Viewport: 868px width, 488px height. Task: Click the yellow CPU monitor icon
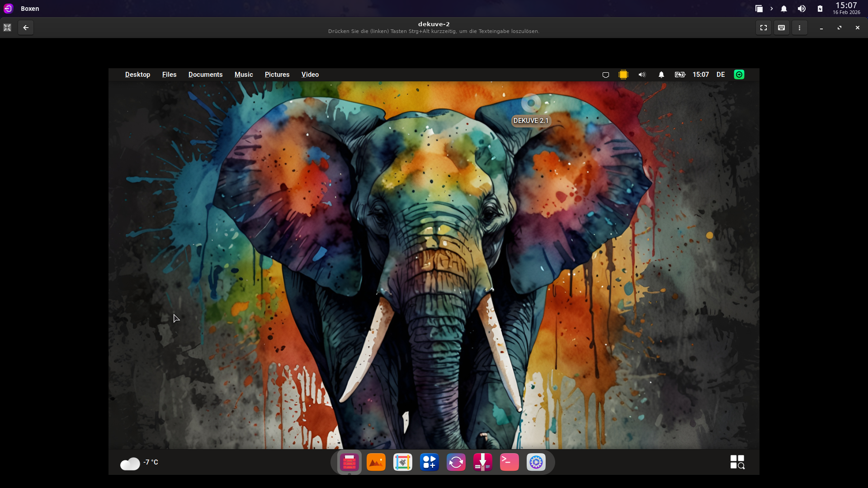(623, 75)
